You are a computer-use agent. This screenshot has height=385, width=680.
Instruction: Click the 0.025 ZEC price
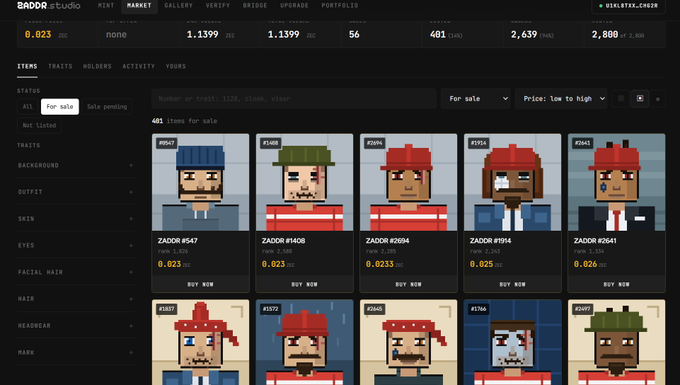(486, 264)
